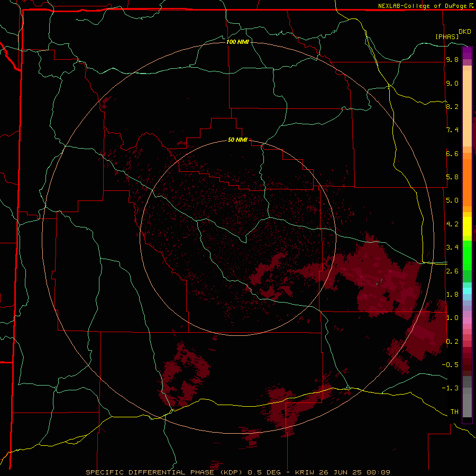Click the [PHAS] legend unit label

(447, 37)
